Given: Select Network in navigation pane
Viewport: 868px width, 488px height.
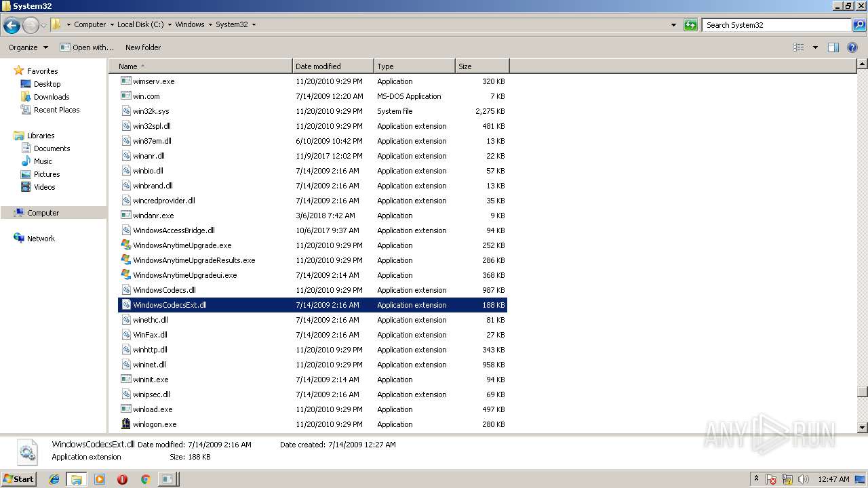Looking at the screenshot, I should (41, 239).
